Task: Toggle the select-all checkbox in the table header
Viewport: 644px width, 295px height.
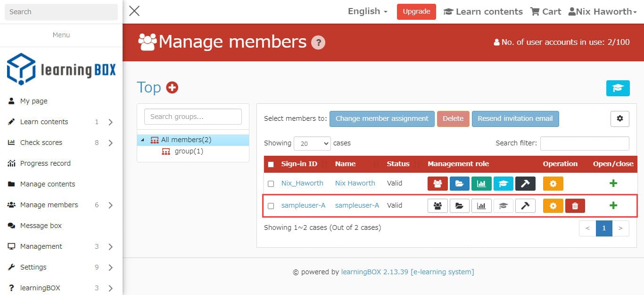Action: [x=271, y=164]
